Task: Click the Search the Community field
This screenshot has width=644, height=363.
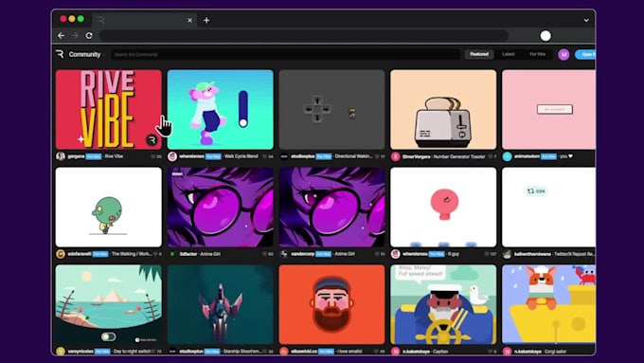Action: point(285,54)
